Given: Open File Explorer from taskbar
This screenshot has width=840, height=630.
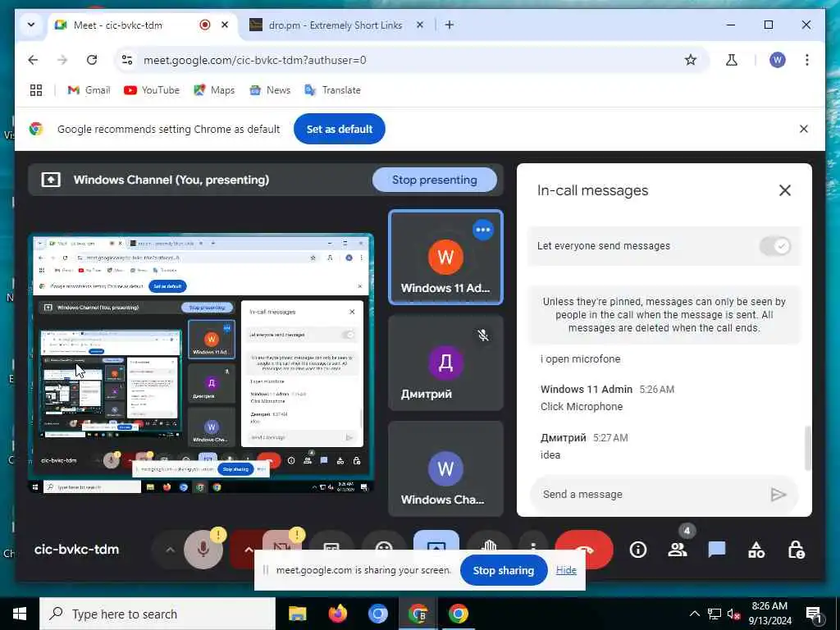Looking at the screenshot, I should tap(297, 614).
